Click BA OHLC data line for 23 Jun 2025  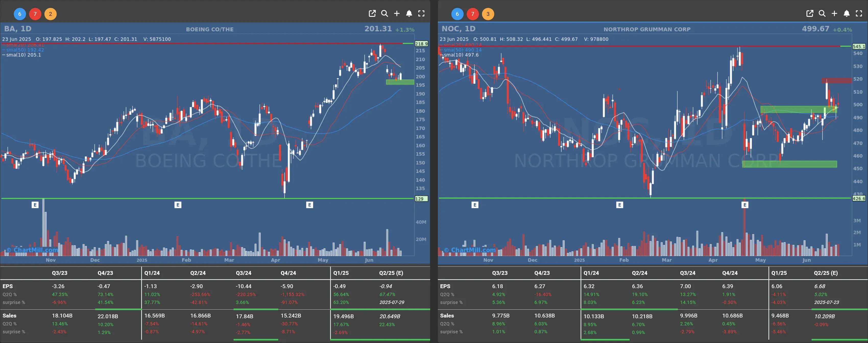pyautogui.click(x=87, y=39)
